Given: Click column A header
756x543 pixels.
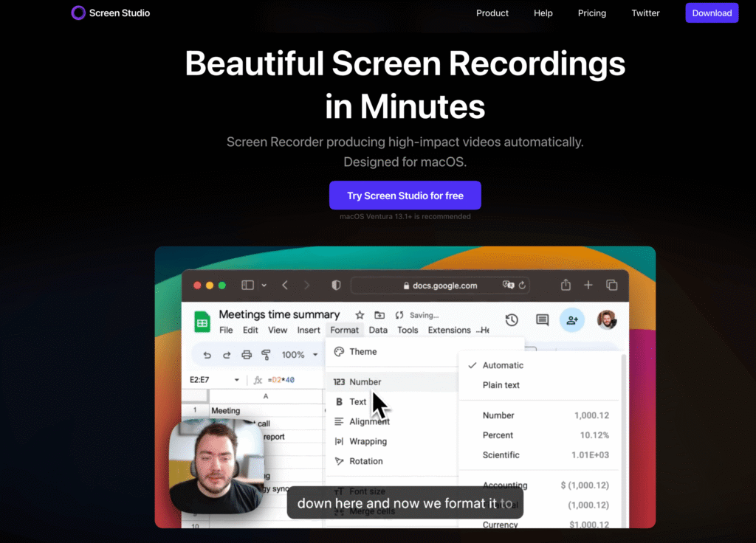Looking at the screenshot, I should [x=266, y=396].
